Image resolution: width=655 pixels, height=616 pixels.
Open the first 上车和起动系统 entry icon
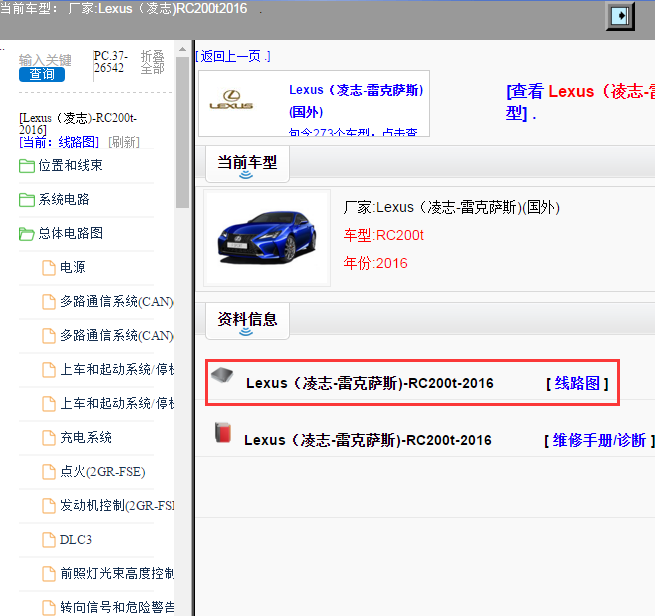(x=49, y=370)
